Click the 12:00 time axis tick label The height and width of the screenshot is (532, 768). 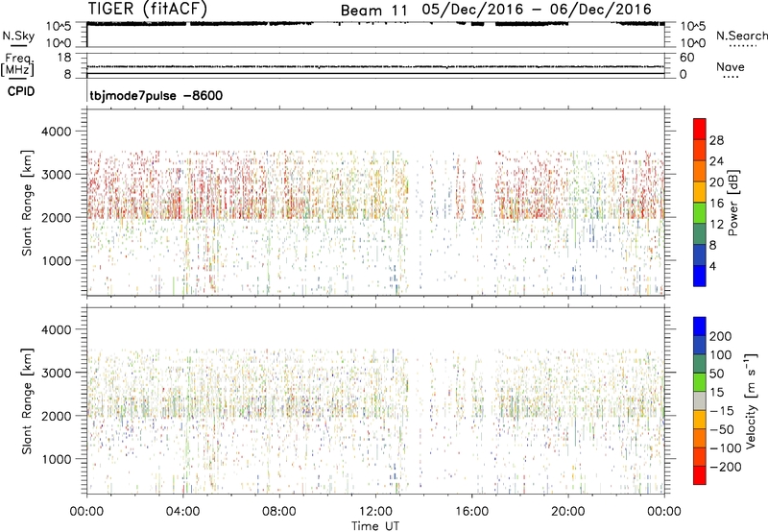click(x=375, y=512)
